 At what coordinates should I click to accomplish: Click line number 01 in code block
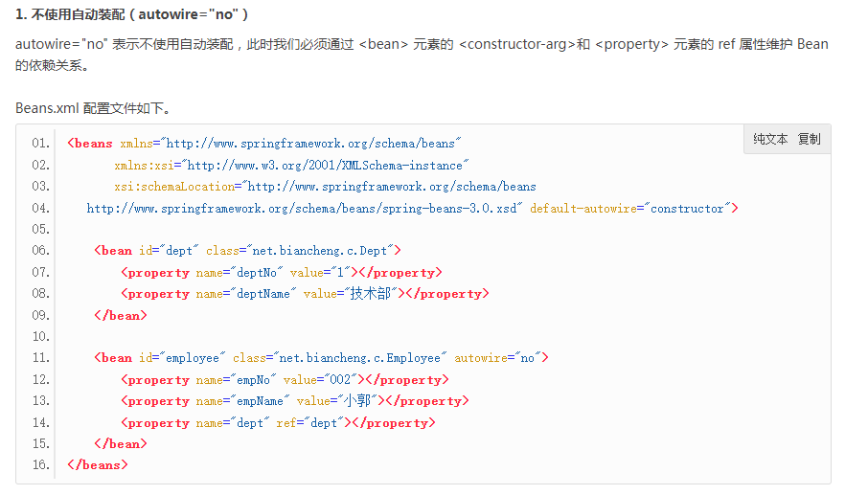point(40,144)
